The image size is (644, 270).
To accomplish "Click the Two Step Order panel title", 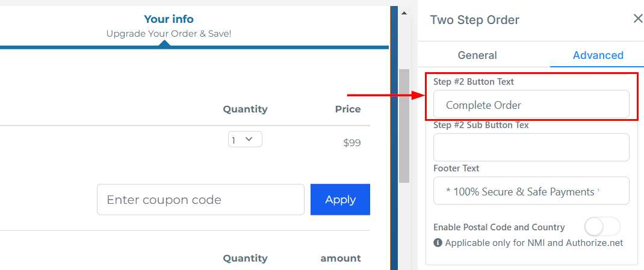I will pyautogui.click(x=474, y=20).
